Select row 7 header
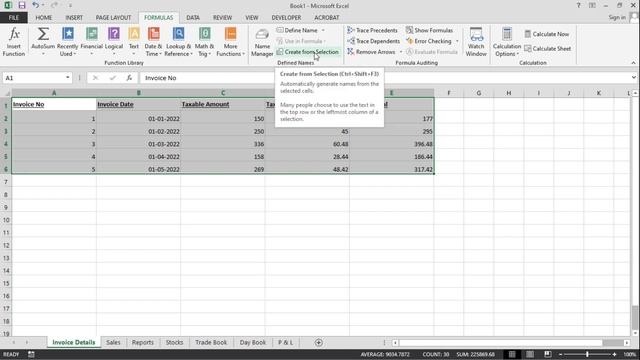 click(6, 182)
